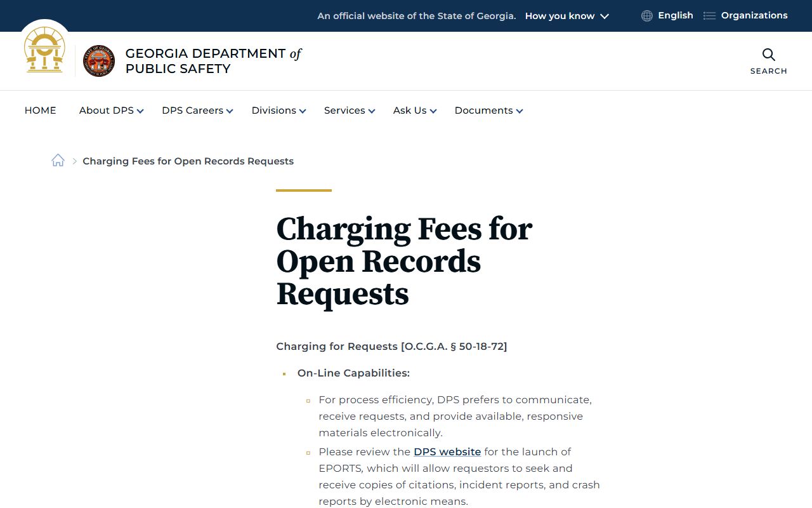This screenshot has height=508, width=812.
Task: Open the Ask Us menu
Action: tap(410, 110)
